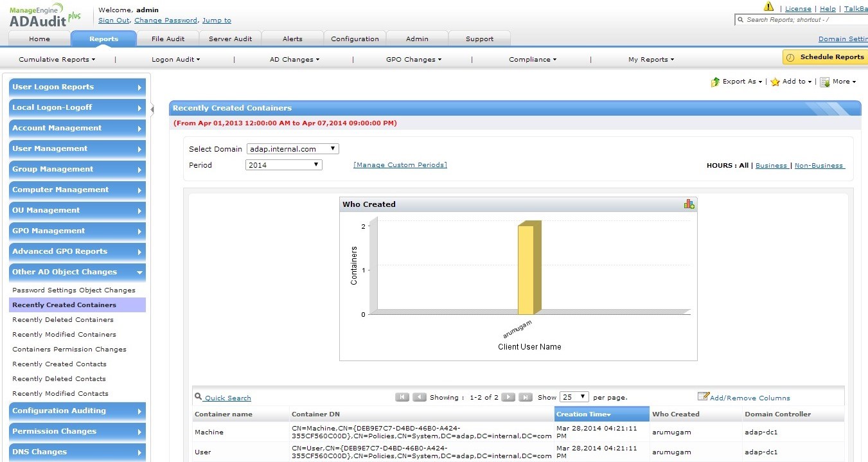Jump to last page of results
The height and width of the screenshot is (462, 868).
click(525, 397)
